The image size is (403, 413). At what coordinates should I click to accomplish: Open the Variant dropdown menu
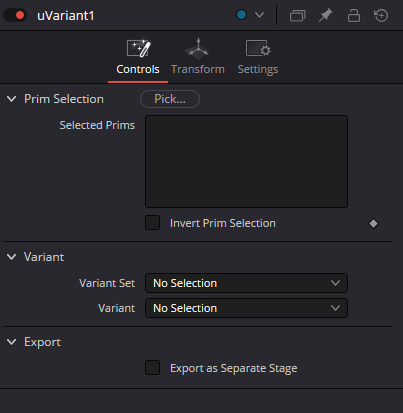246,308
